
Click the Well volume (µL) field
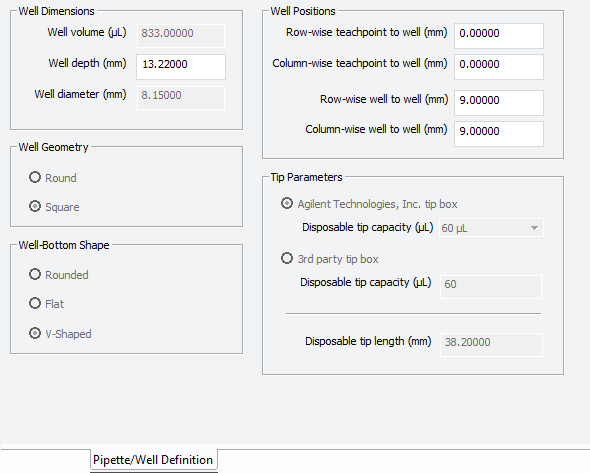coord(181,36)
